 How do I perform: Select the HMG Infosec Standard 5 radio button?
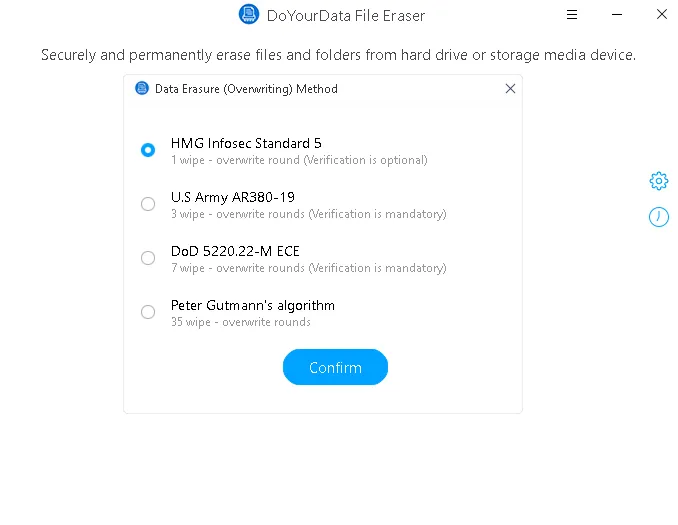148,150
